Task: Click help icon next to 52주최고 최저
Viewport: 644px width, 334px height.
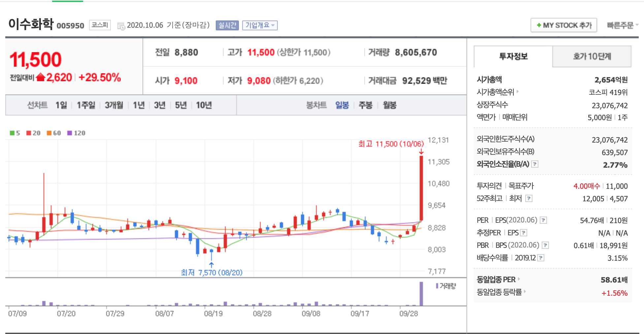Action: (x=529, y=198)
